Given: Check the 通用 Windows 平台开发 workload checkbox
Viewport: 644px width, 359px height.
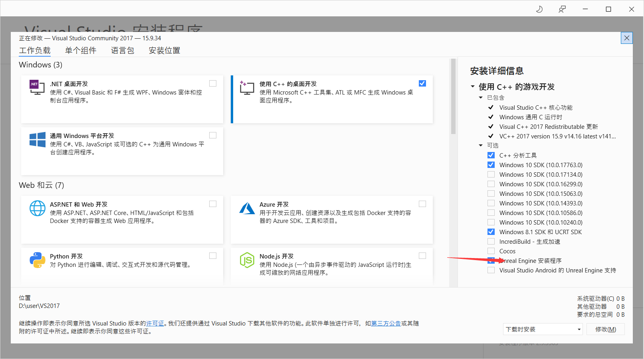Looking at the screenshot, I should click(213, 135).
